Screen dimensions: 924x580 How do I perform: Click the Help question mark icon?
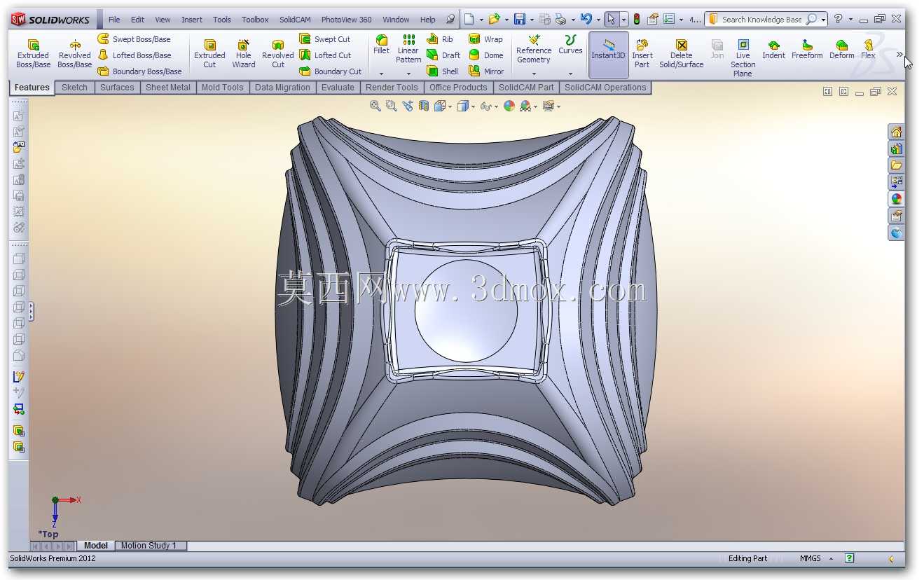click(x=838, y=20)
